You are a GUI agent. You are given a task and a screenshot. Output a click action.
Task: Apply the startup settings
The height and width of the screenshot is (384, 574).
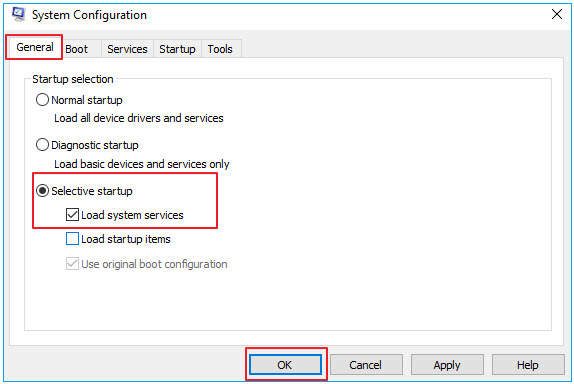tap(447, 365)
